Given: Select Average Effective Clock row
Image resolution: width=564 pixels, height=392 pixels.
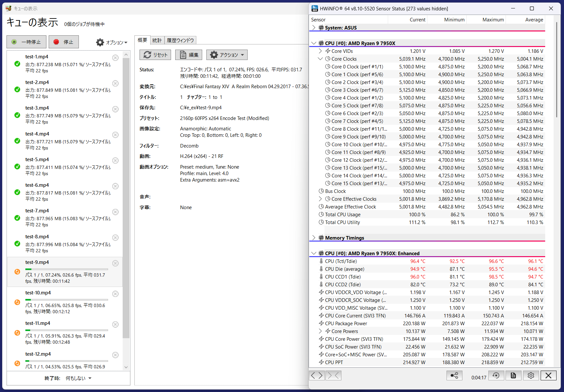Looking at the screenshot, I should coord(427,207).
